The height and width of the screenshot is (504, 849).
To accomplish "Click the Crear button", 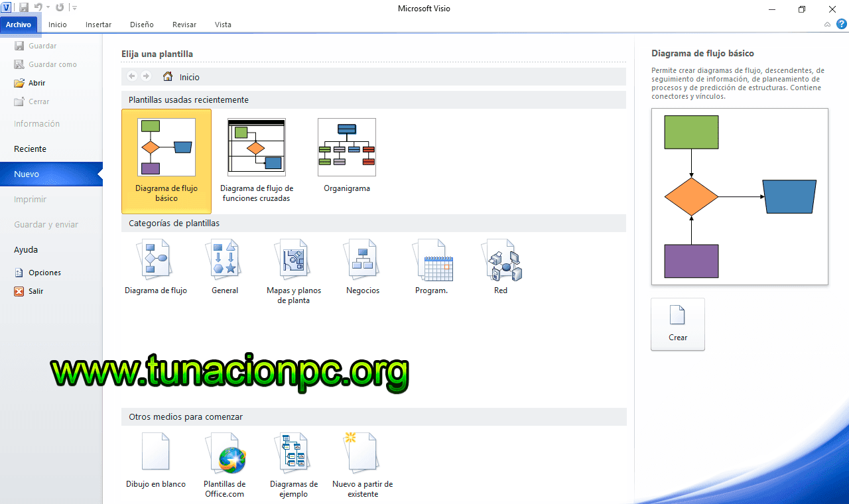I will pos(678,324).
